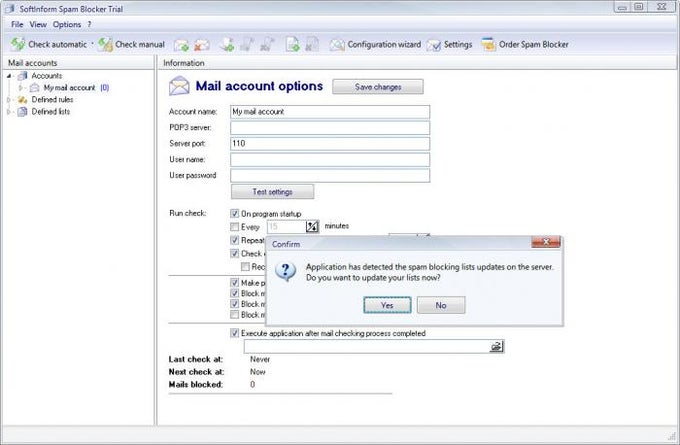Select Defined rules tree item

[x=52, y=100]
